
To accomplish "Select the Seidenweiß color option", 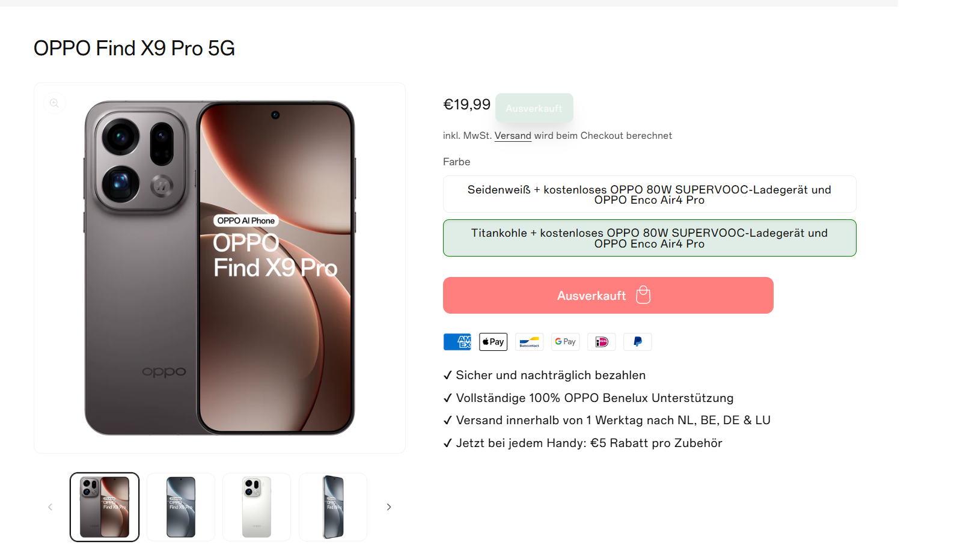I will [x=649, y=194].
